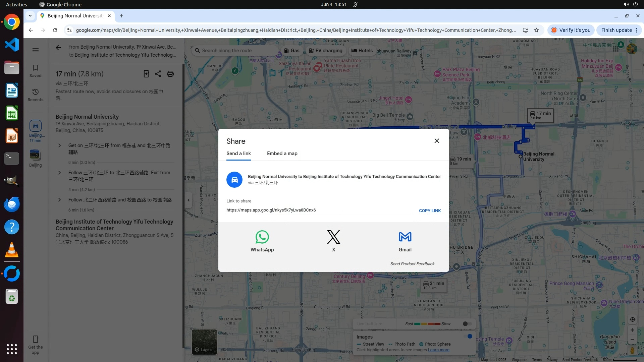Expand the step 'Follow 北三环西路辅路 and 校园西路'
644x362 pixels.
click(x=59, y=200)
